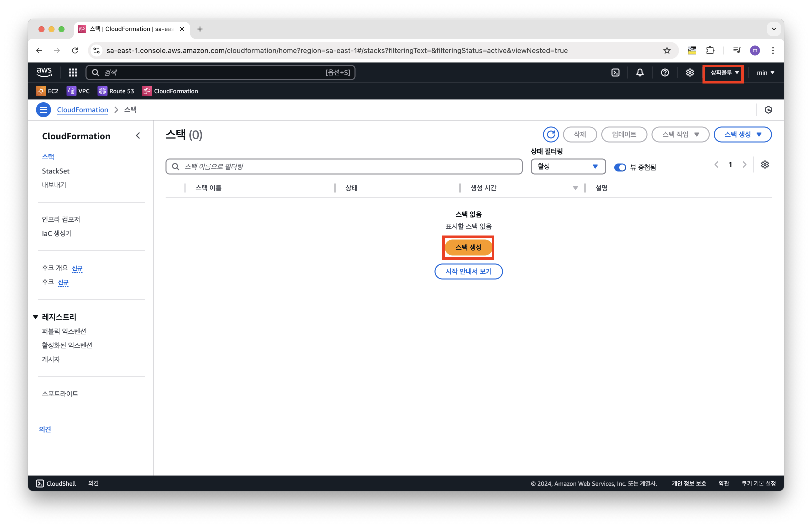The image size is (812, 528).
Task: Collapse the 레지스트리 section
Action: tap(35, 317)
